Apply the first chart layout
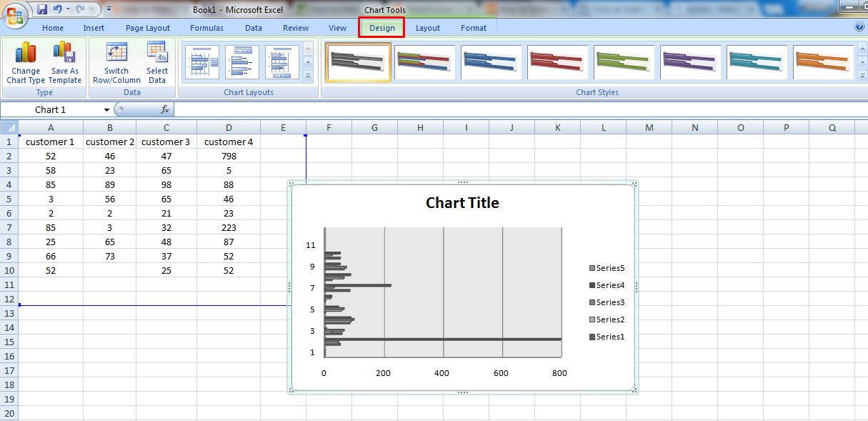The image size is (868, 421). (x=202, y=62)
